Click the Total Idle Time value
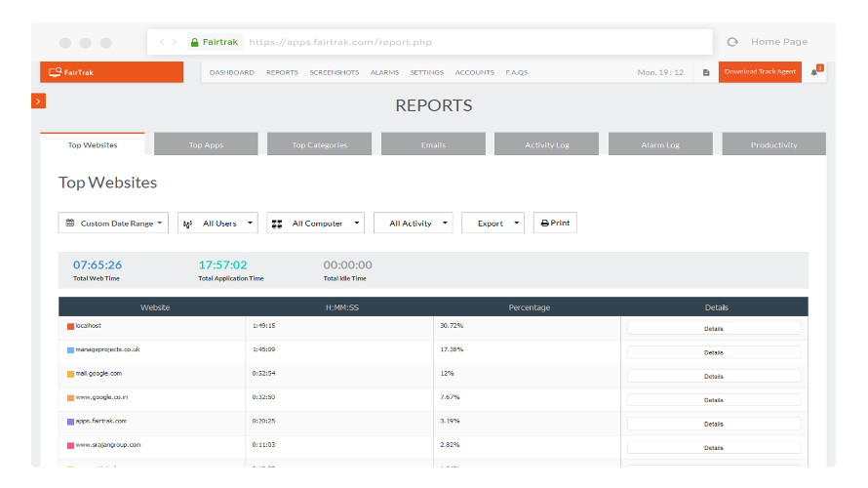868x488 pixels. 347,264
